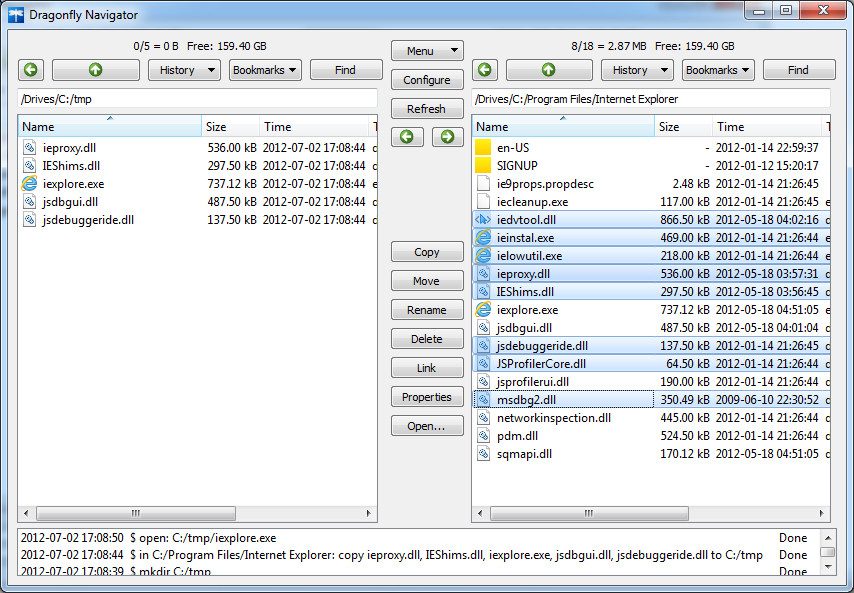This screenshot has width=854, height=593.
Task: Click the IEShims.dll icon in left panel
Action: pyautogui.click(x=29, y=166)
